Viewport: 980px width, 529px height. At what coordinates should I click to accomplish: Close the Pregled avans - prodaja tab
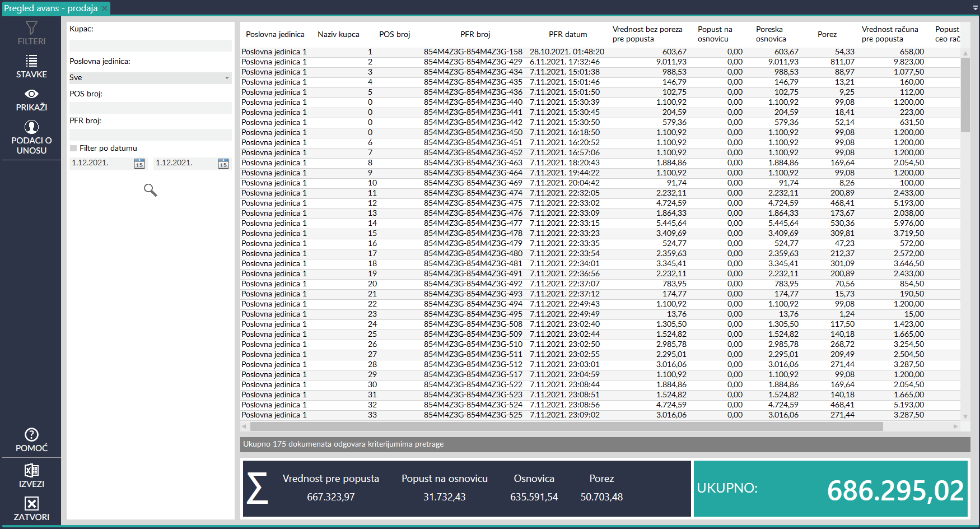tap(105, 8)
